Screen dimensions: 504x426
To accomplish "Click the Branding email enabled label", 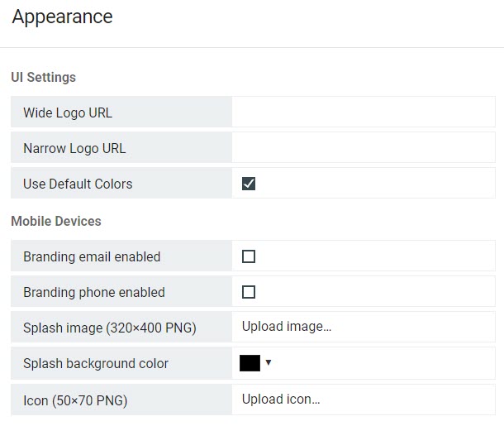I will click(x=92, y=256).
